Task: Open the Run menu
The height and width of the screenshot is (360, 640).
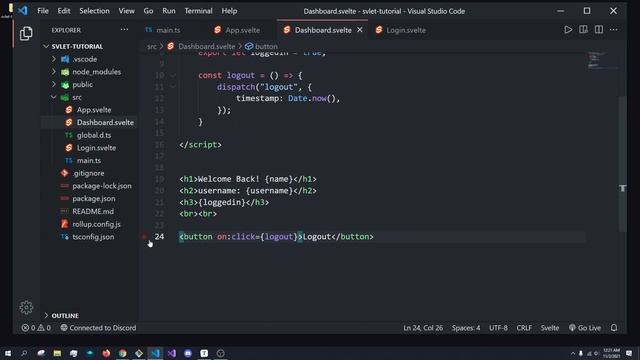Action: 169,11
